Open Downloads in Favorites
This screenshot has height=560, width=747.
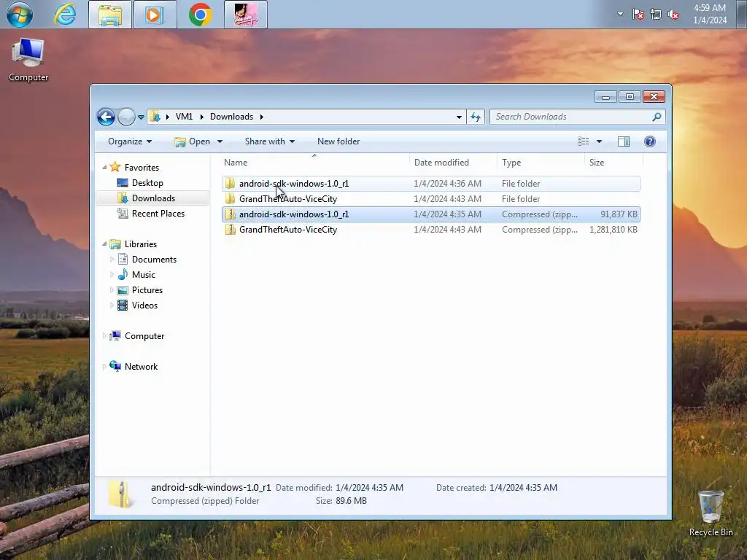(x=153, y=198)
